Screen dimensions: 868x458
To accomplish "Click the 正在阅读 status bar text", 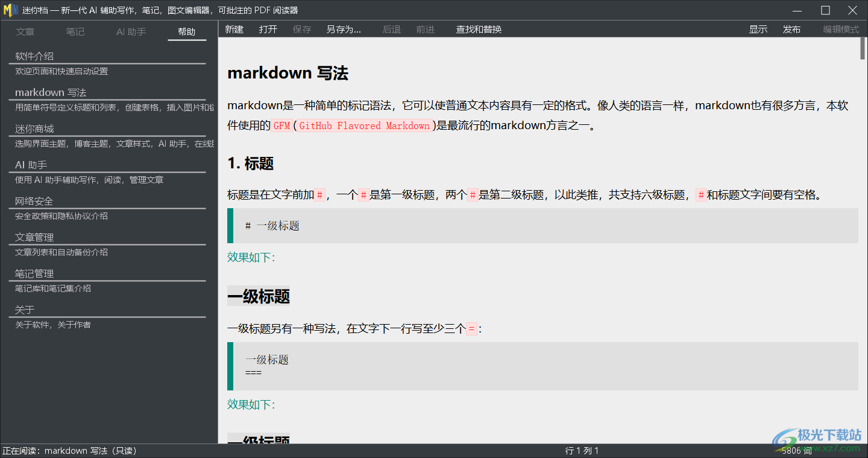I will click(x=70, y=451).
